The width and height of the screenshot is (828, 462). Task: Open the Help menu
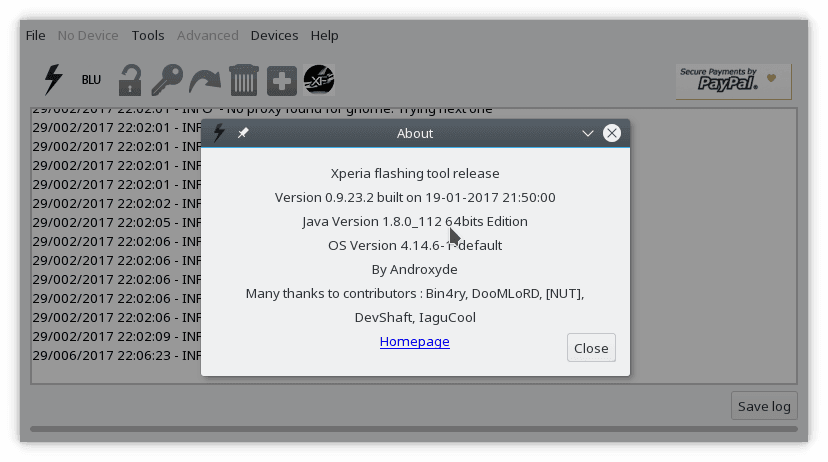pos(324,35)
